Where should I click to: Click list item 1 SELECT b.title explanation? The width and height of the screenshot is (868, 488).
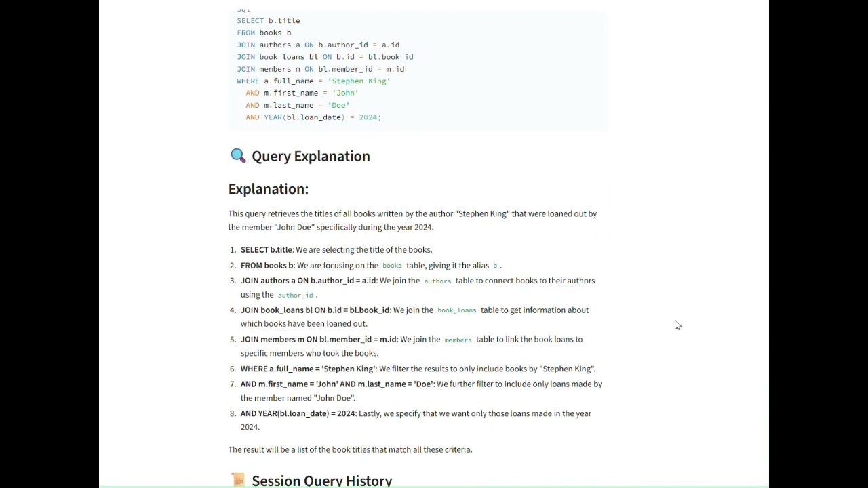pyautogui.click(x=336, y=249)
